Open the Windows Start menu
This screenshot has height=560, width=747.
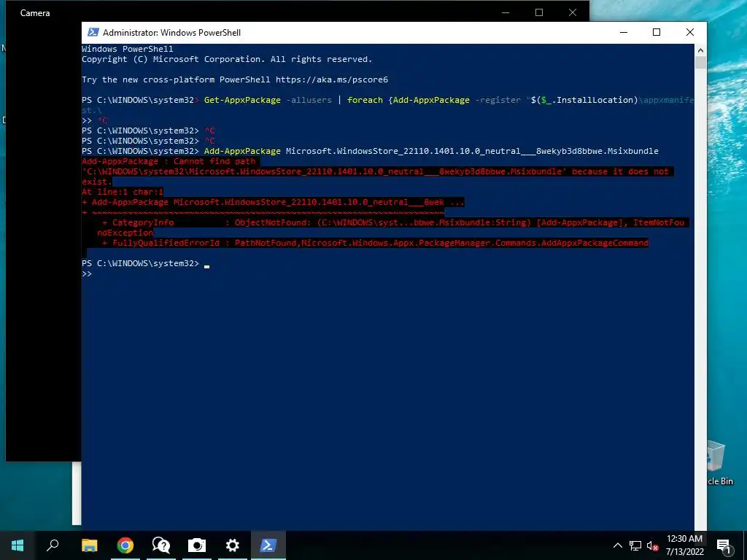coord(18,545)
